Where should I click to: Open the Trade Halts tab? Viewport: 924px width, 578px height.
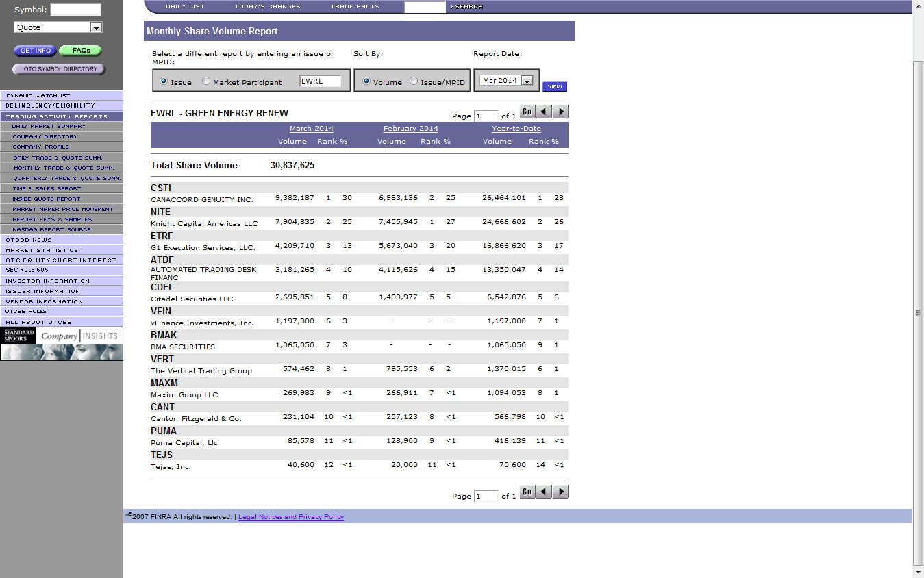click(x=355, y=6)
